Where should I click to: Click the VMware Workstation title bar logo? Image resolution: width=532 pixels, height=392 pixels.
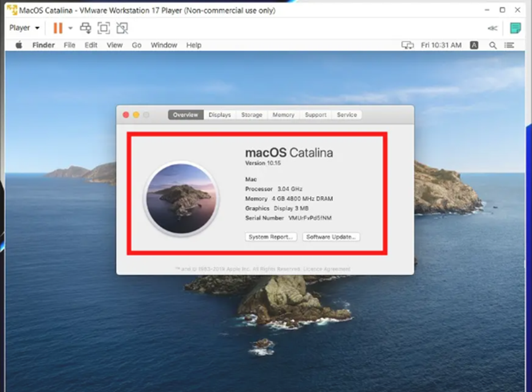pyautogui.click(x=12, y=10)
